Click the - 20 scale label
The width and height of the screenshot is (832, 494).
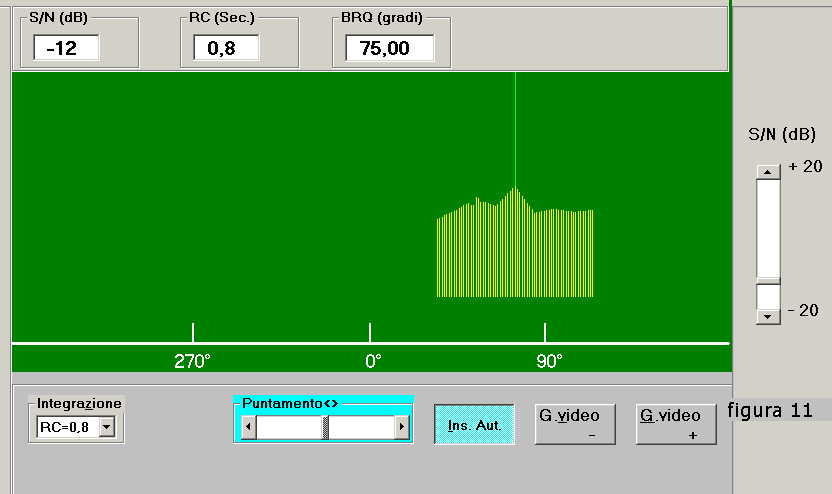[x=803, y=310]
